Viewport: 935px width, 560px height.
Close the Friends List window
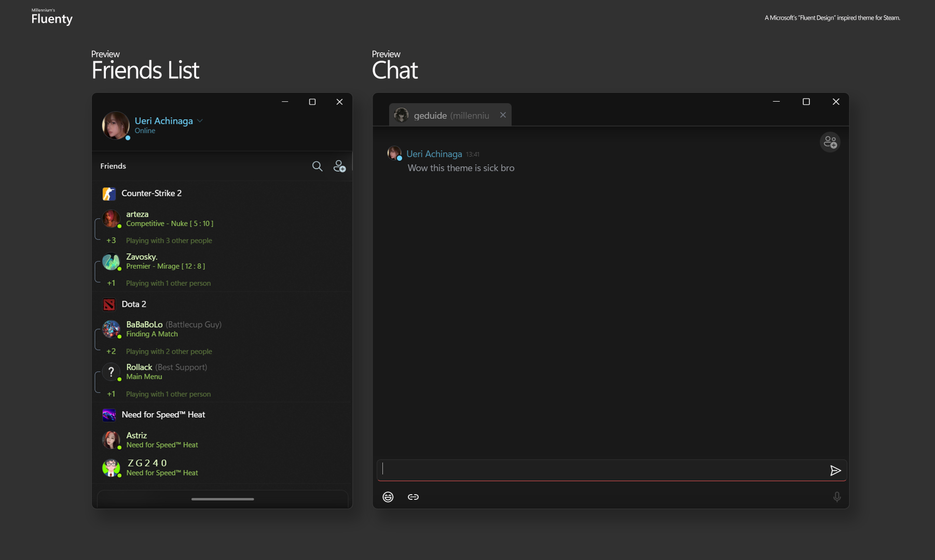tap(339, 102)
